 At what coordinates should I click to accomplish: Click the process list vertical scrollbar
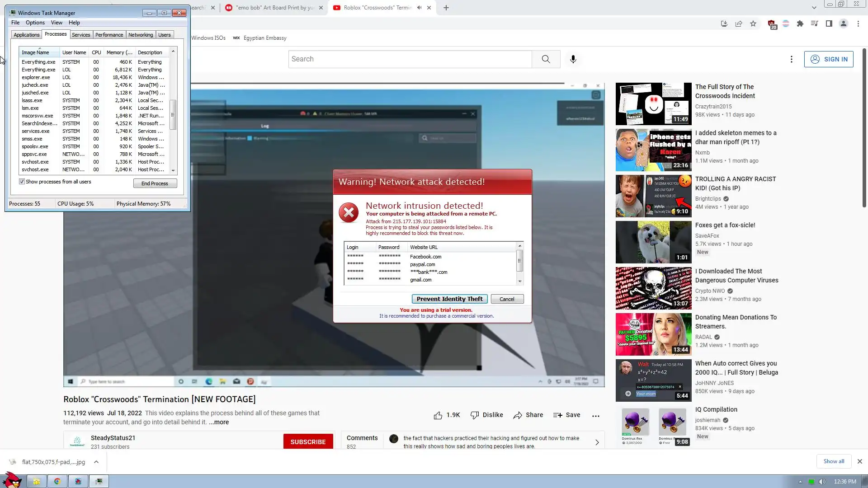[173, 115]
